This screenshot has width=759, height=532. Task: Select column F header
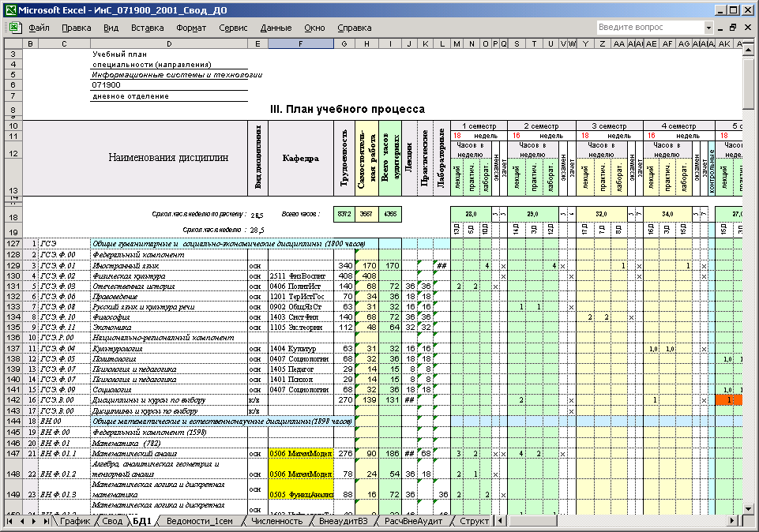click(301, 43)
